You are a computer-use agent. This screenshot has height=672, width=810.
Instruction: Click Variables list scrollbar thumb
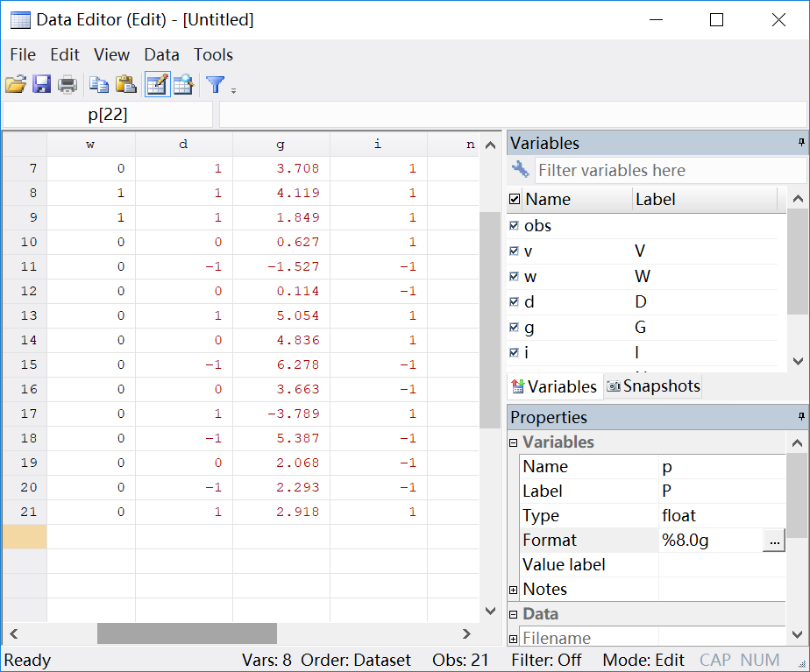click(x=798, y=261)
